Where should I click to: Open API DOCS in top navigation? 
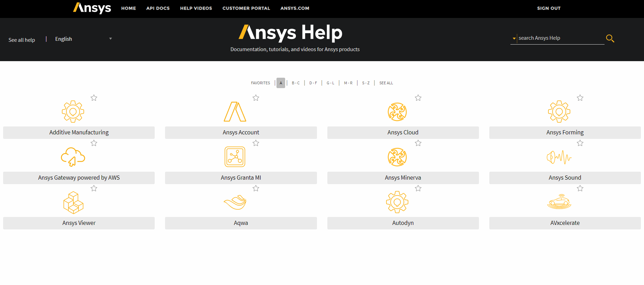coord(158,8)
